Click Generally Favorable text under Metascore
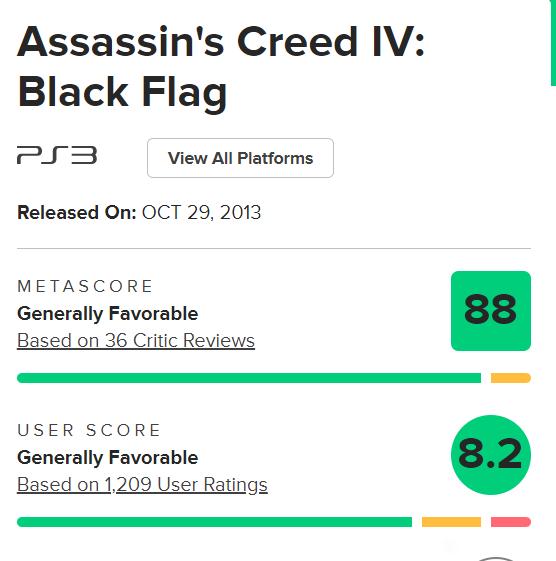This screenshot has height=561, width=556. [107, 314]
